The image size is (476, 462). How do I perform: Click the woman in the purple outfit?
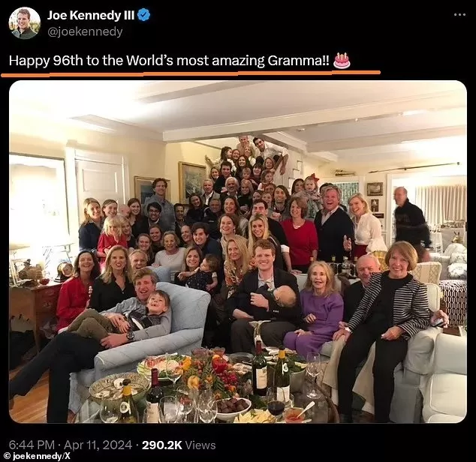coord(318,310)
